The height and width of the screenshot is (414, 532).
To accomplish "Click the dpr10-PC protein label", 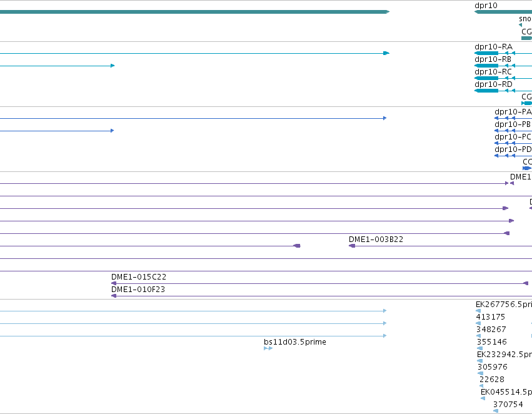I will click(513, 137).
